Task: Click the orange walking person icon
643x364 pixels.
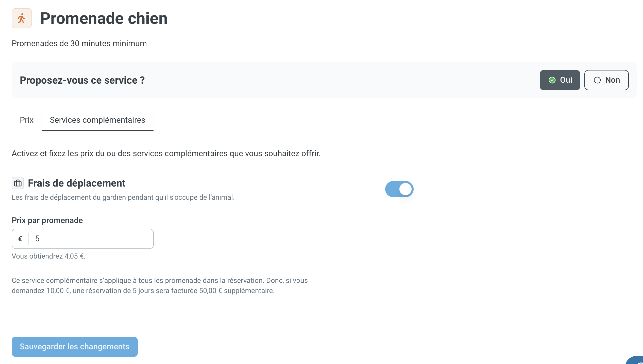Action: tap(22, 18)
